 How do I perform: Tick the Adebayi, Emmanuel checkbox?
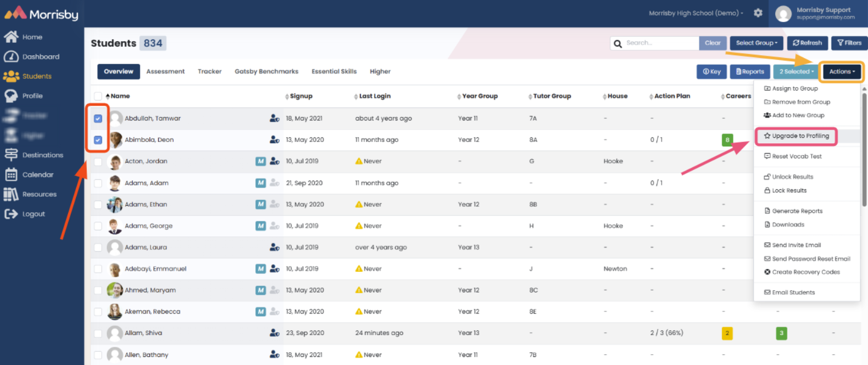click(x=98, y=269)
